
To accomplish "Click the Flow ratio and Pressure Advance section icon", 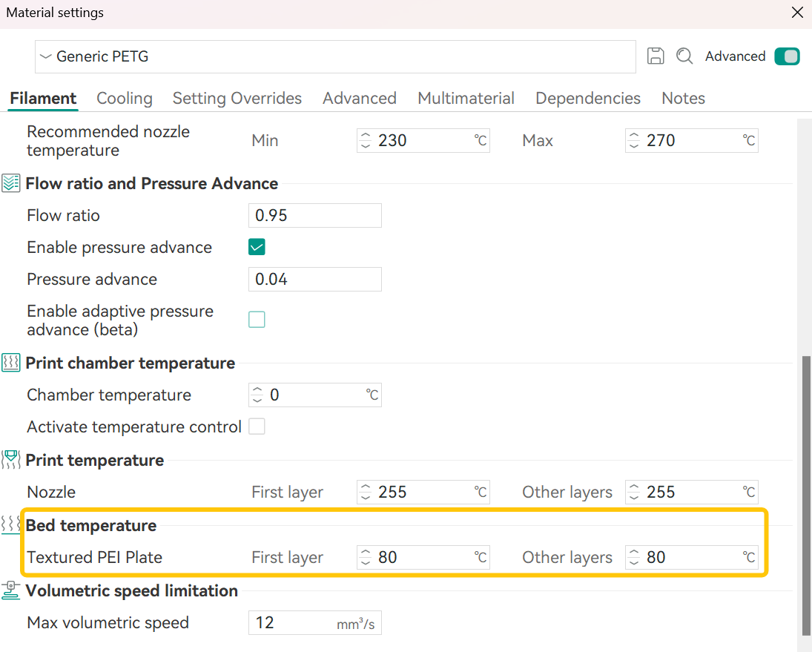I will [11, 184].
